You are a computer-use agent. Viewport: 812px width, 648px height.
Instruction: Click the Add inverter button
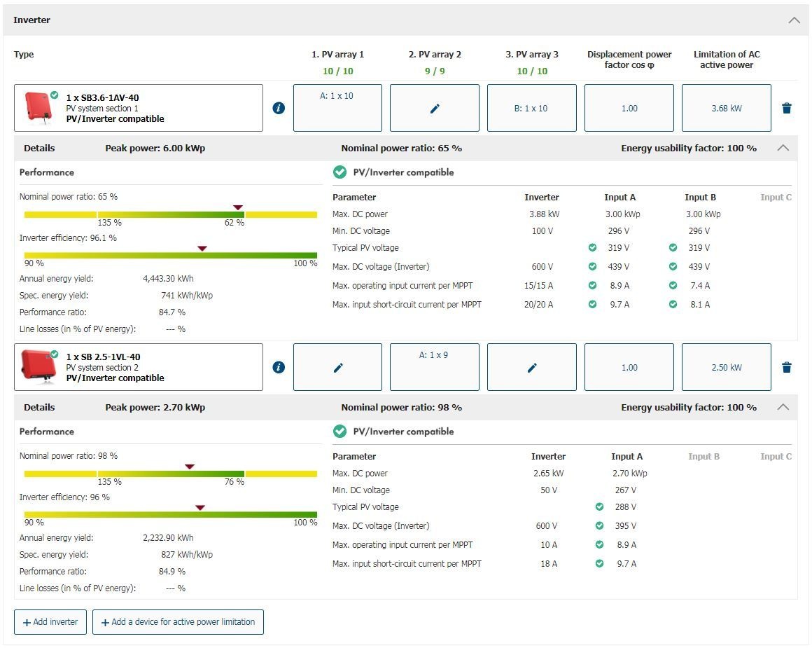coord(50,622)
